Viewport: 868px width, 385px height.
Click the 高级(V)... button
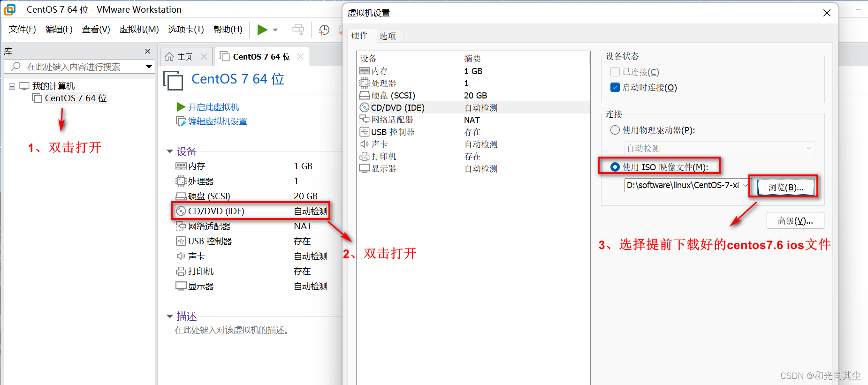coord(795,220)
